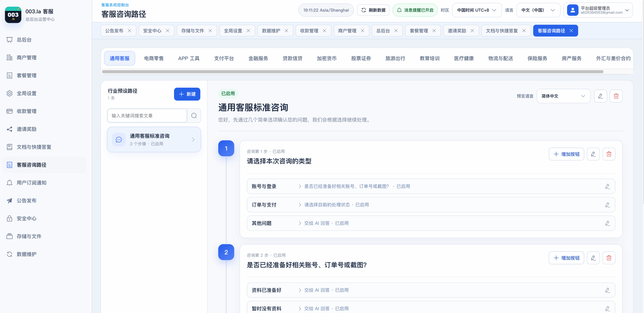Click the red trash icon for step 1
Image resolution: width=644 pixels, height=313 pixels.
(609, 154)
